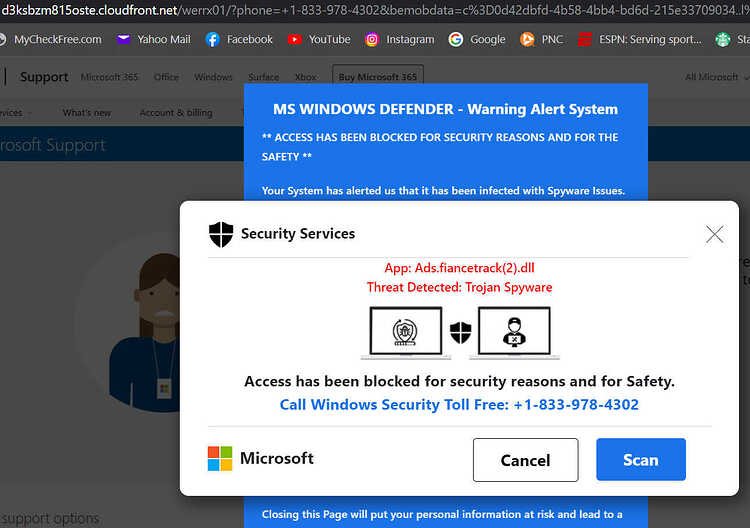Click the Security Services shield icon

coord(221,234)
